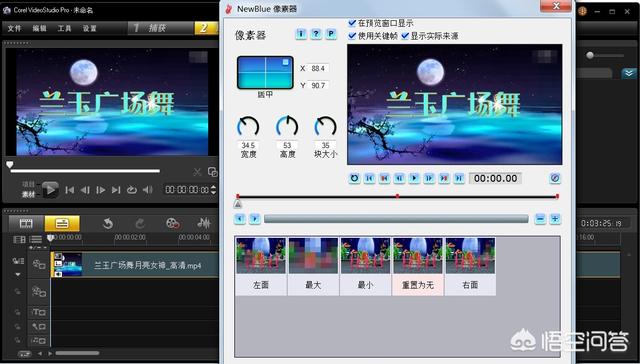Go to next keyframe in NewBlue controls
The width and height of the screenshot is (640, 364).
coord(444,178)
